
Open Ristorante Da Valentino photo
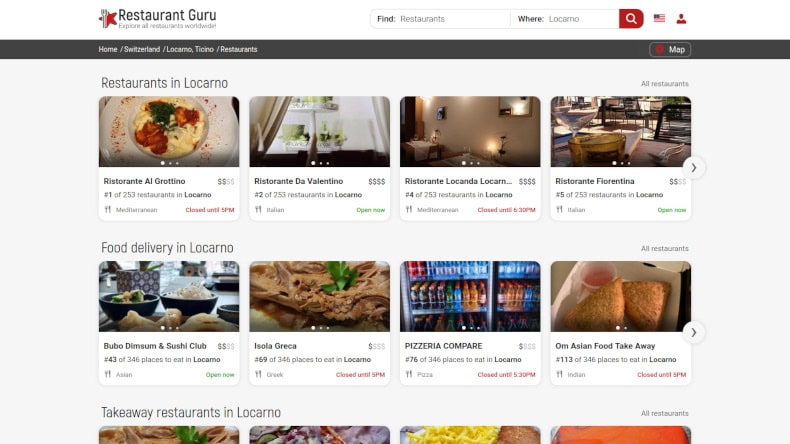[319, 132]
